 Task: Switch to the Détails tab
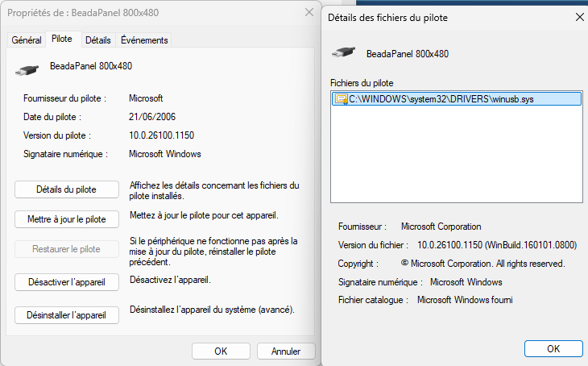[x=98, y=40]
